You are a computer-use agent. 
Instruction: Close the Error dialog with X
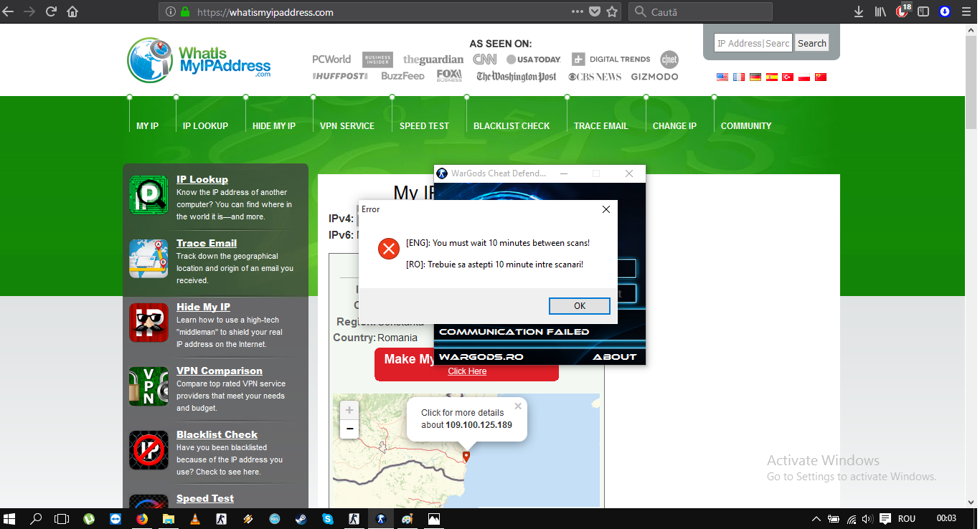coord(606,209)
